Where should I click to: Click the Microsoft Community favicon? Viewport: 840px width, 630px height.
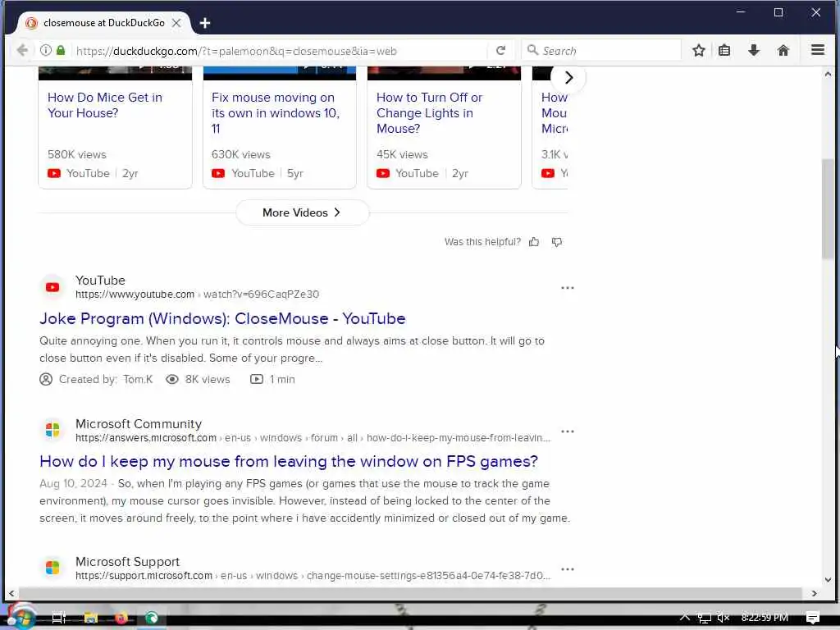[52, 430]
